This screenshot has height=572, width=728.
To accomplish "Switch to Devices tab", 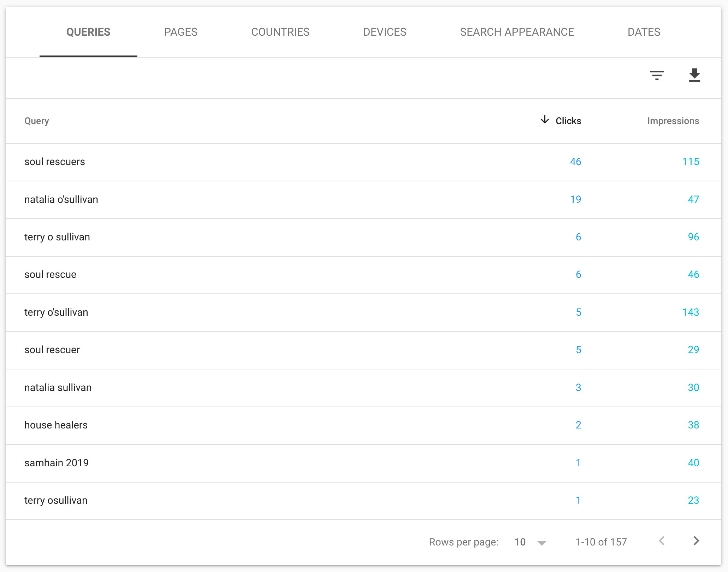I will pos(385,32).
